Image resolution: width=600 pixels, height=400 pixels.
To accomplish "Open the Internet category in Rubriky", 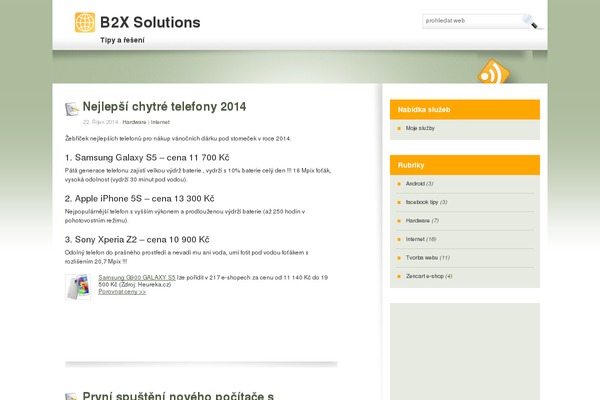I will tap(415, 239).
